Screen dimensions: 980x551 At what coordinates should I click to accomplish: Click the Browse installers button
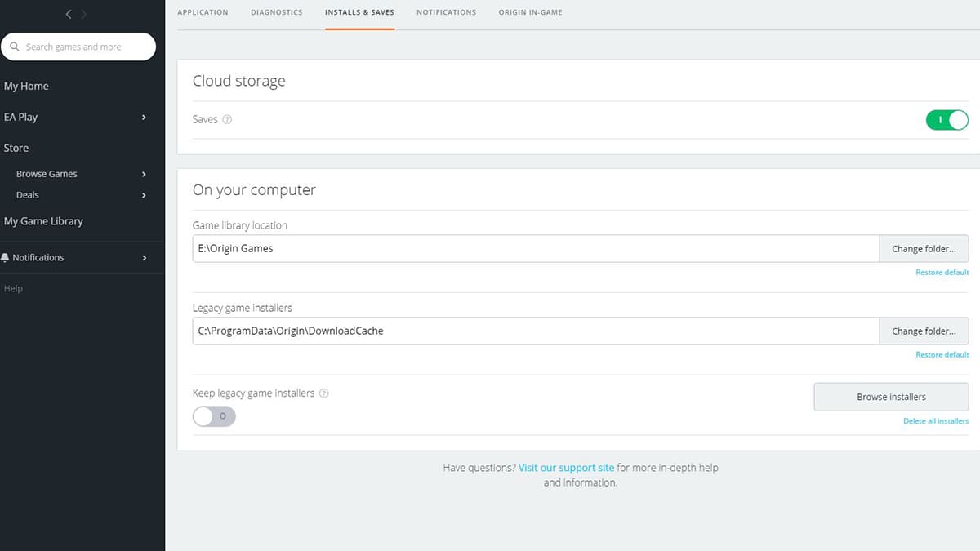[890, 397]
